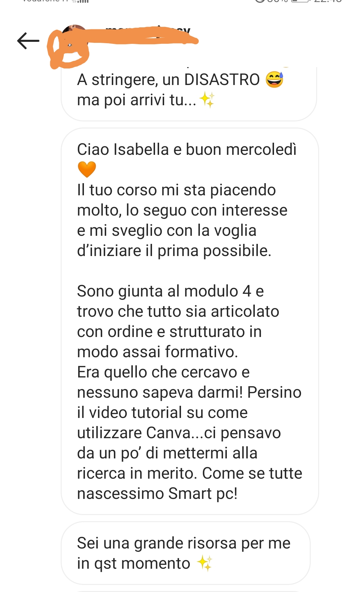Tap the word DISASTRO in first message
Viewport: 364px width, 592px height.
pos(222,80)
